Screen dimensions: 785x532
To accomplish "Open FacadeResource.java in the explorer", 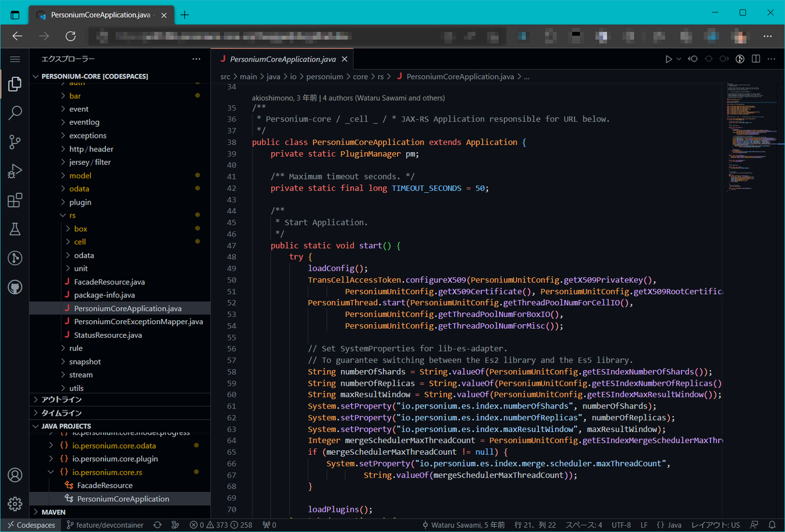I will point(120,282).
